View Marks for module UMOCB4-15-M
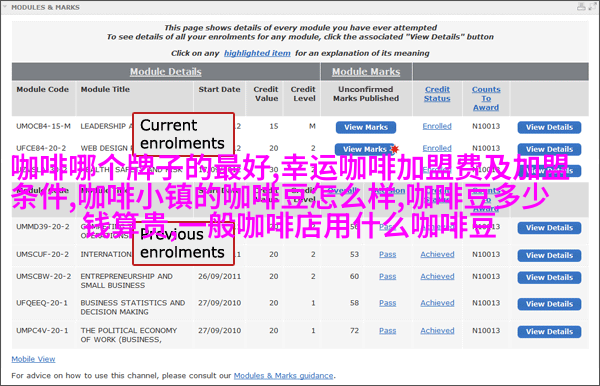The image size is (600, 386). [x=366, y=127]
